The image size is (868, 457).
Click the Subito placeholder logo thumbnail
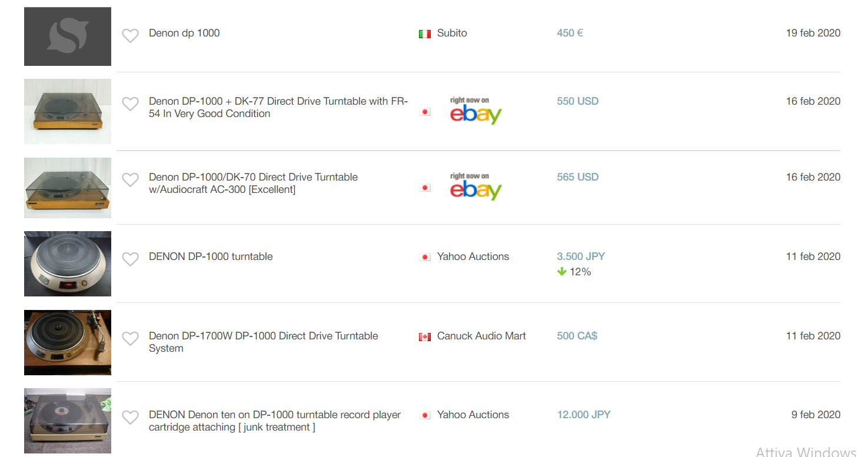click(68, 36)
